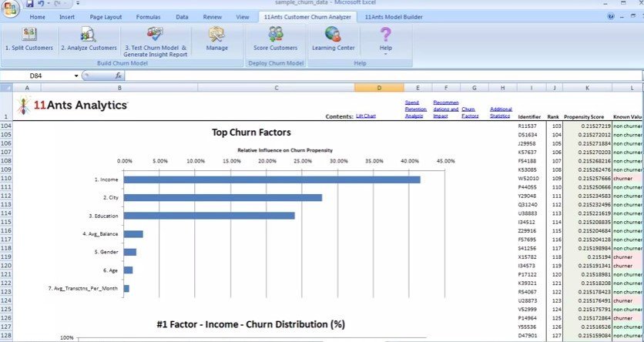The width and height of the screenshot is (644, 342).
Task: Click the Save icon in quick access toolbar
Action: pyautogui.click(x=30, y=5)
